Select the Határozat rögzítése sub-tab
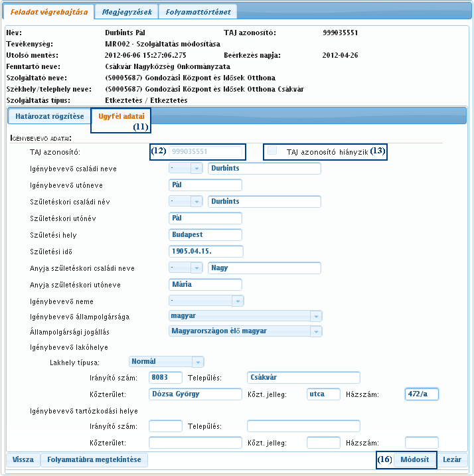Viewport: 474px width, 476px height. point(50,116)
